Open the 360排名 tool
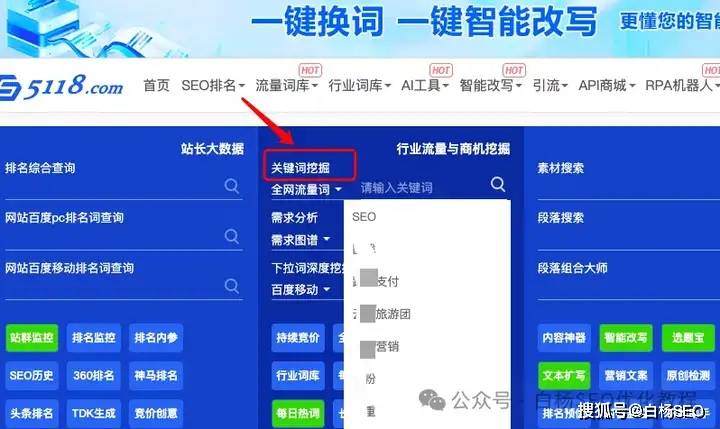The height and width of the screenshot is (429, 720). (94, 376)
